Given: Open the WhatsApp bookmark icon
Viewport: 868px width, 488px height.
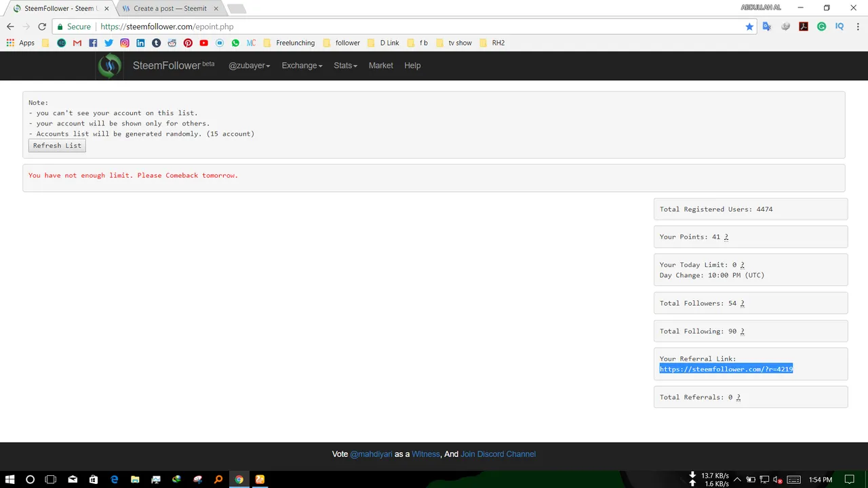Looking at the screenshot, I should (235, 43).
